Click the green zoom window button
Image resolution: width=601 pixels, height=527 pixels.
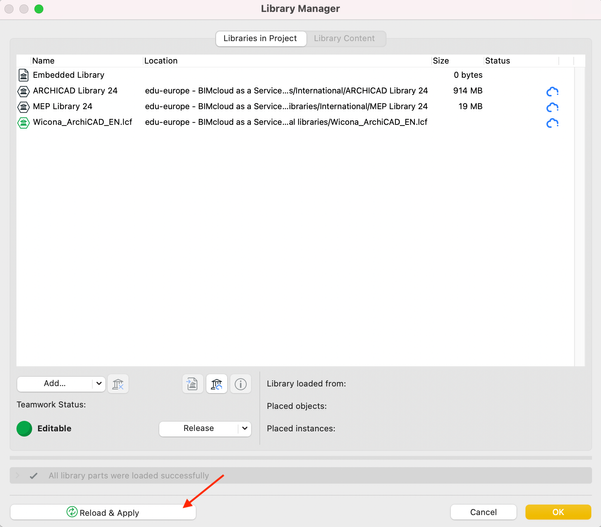pyautogui.click(x=39, y=9)
